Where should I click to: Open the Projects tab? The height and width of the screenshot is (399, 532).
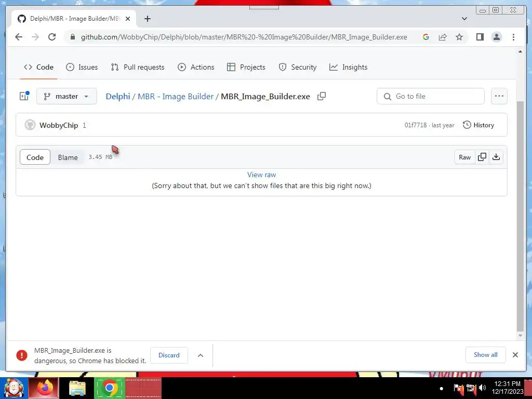(246, 67)
